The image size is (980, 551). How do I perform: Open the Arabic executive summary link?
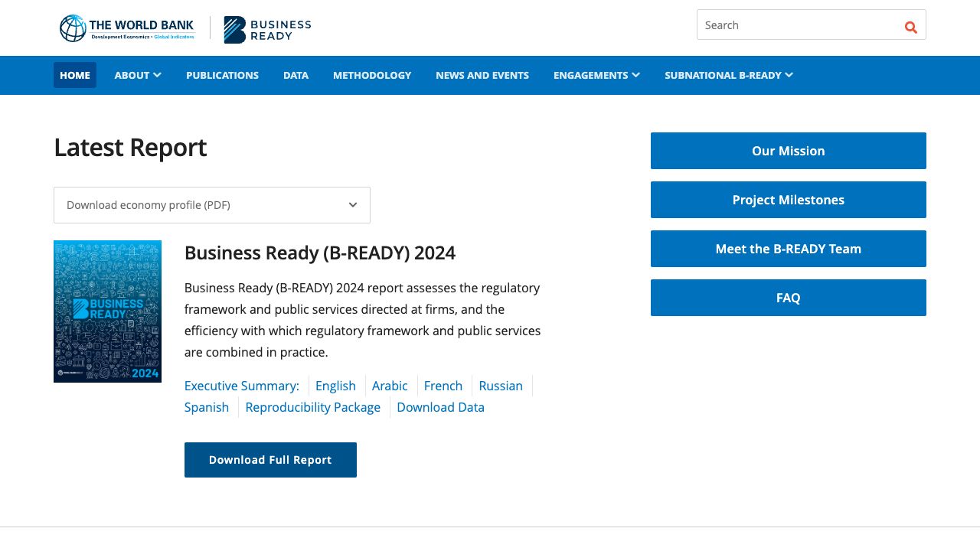point(390,386)
